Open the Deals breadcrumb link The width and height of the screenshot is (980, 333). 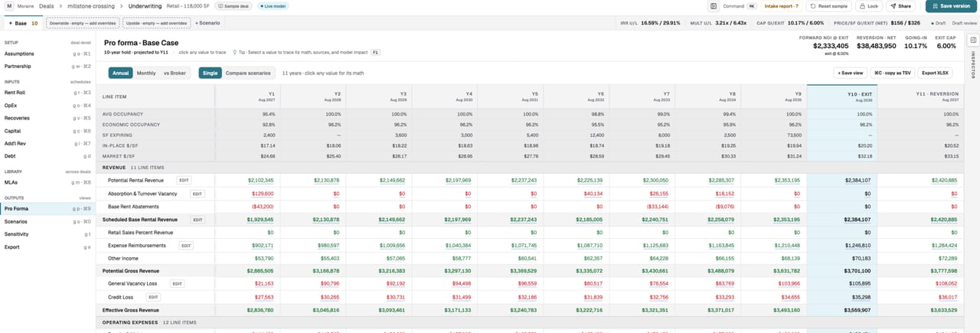click(x=46, y=5)
